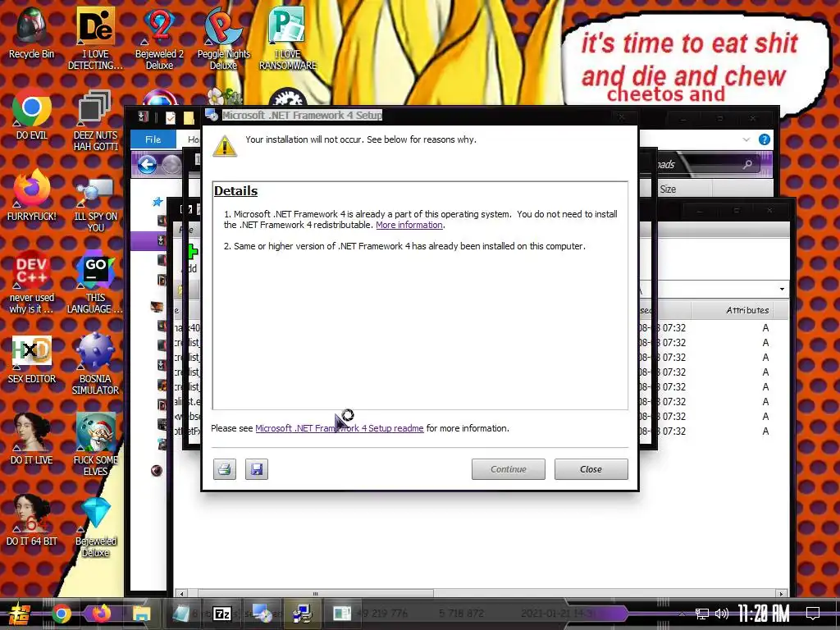
Task: Open the Microsoft .NET Framework 4 Setup readme link
Action: click(x=339, y=428)
